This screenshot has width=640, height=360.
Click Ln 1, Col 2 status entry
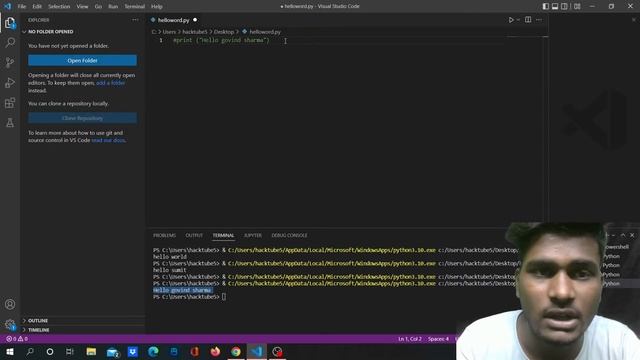point(410,339)
